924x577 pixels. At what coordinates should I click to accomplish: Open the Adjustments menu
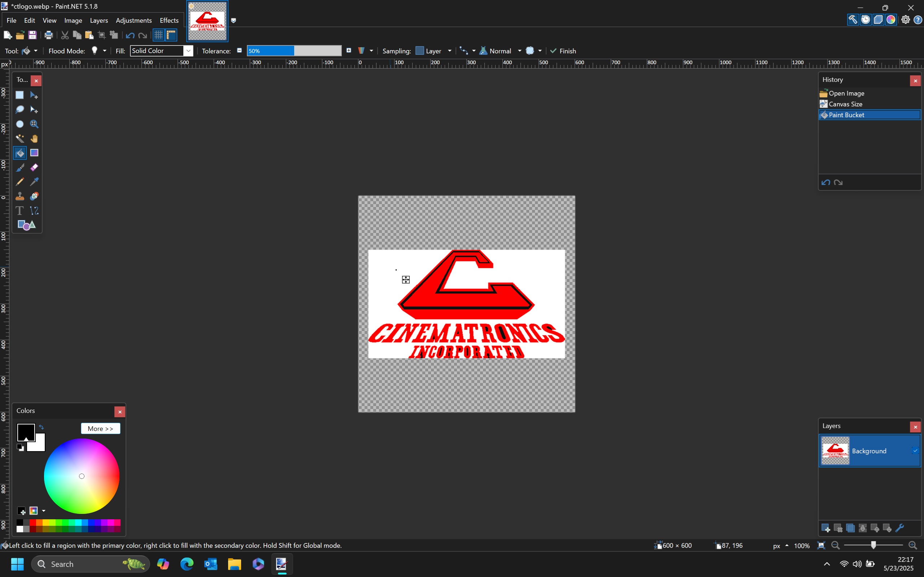pyautogui.click(x=134, y=20)
